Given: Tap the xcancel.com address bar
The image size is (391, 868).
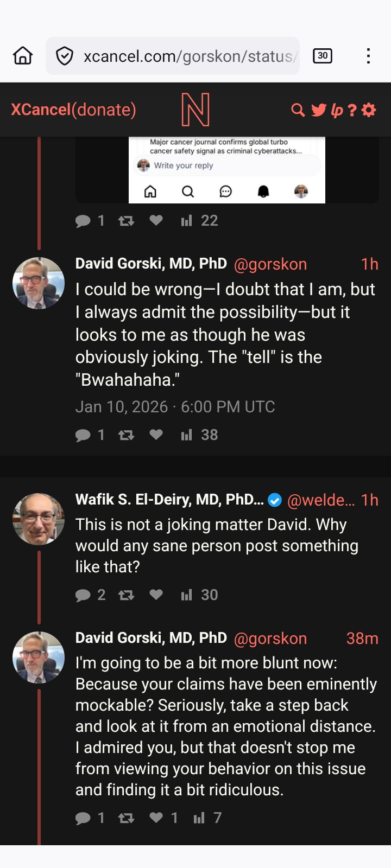Looking at the screenshot, I should pos(187,56).
